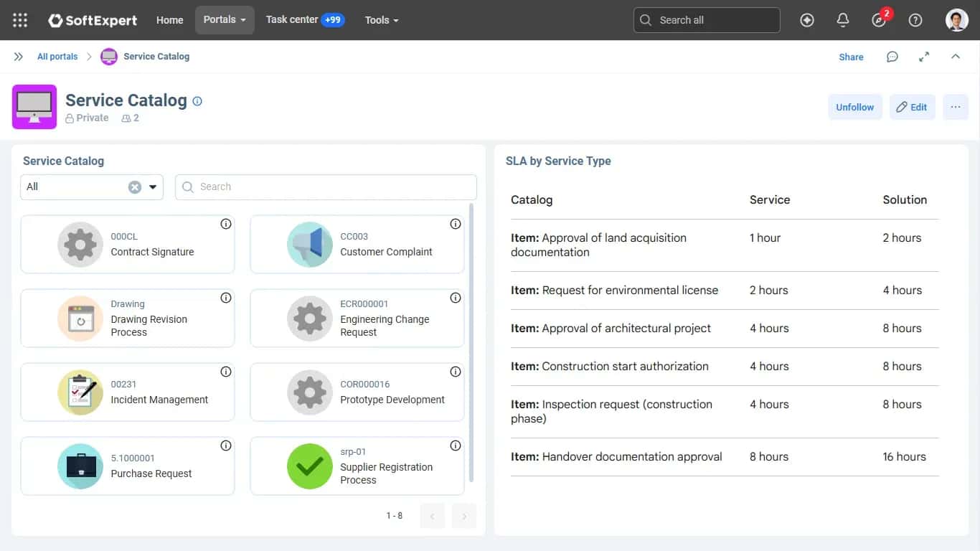The image size is (980, 551).
Task: Collapse the portal header chevron
Action: click(x=956, y=57)
